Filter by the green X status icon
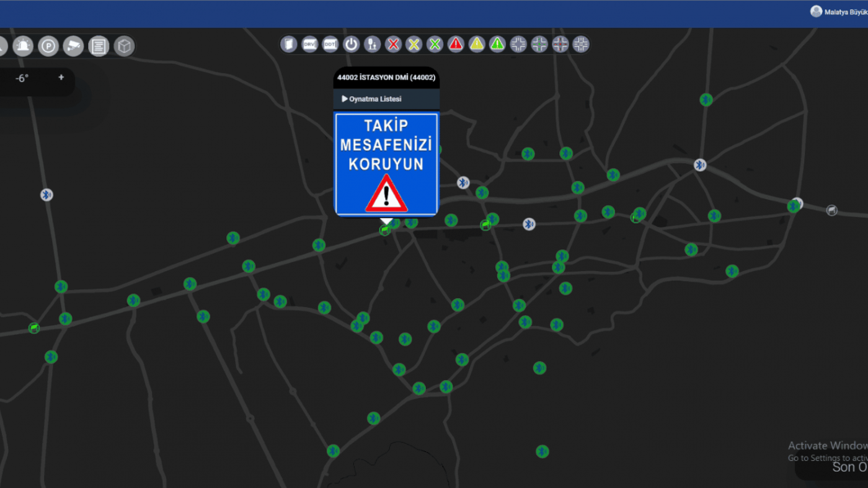 (435, 44)
